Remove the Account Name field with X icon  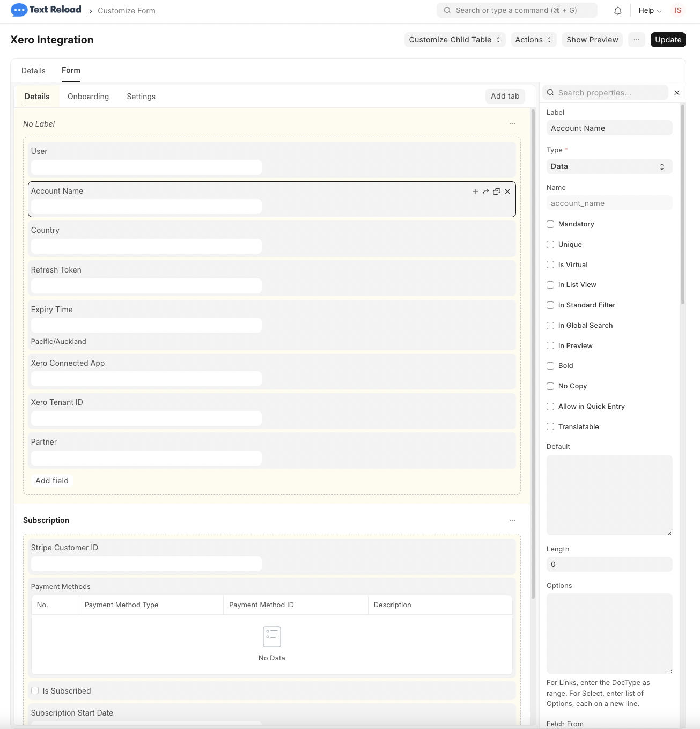pyautogui.click(x=507, y=192)
